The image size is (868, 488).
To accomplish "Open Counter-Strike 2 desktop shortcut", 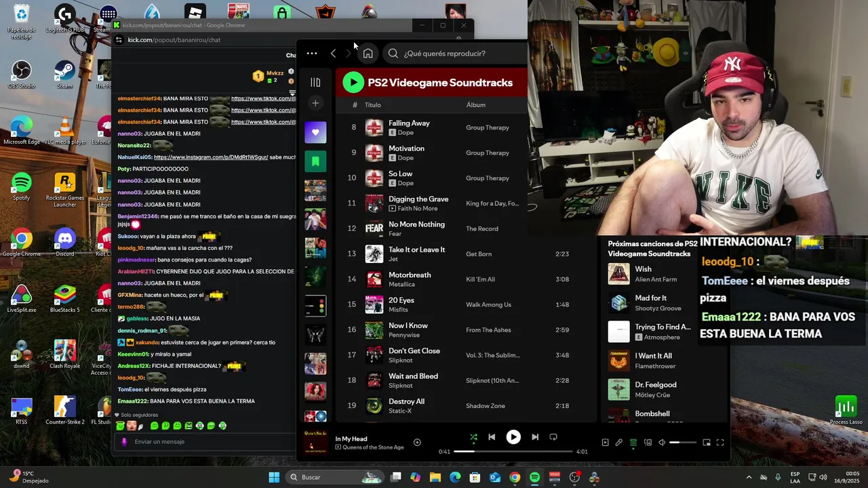I will tap(64, 411).
